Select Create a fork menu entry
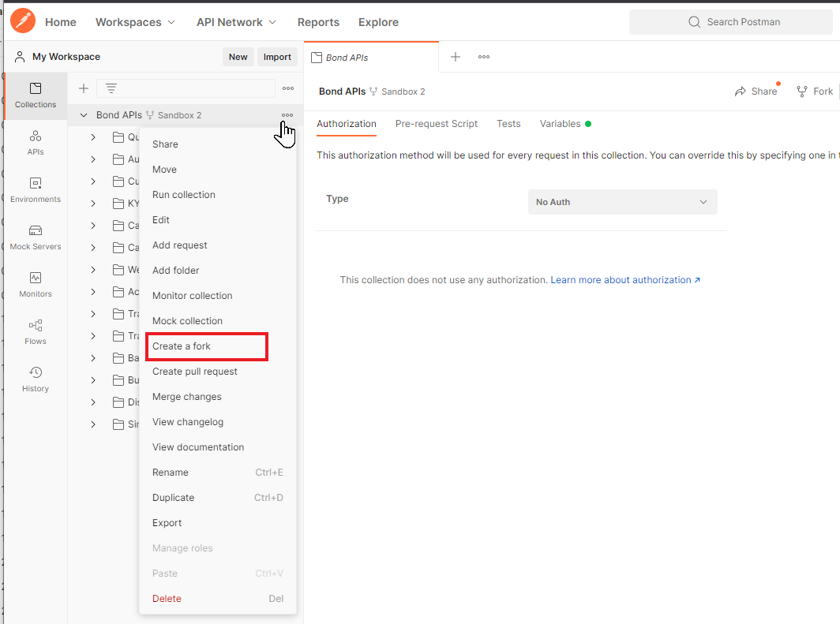Viewport: 840px width, 624px height. point(207,346)
